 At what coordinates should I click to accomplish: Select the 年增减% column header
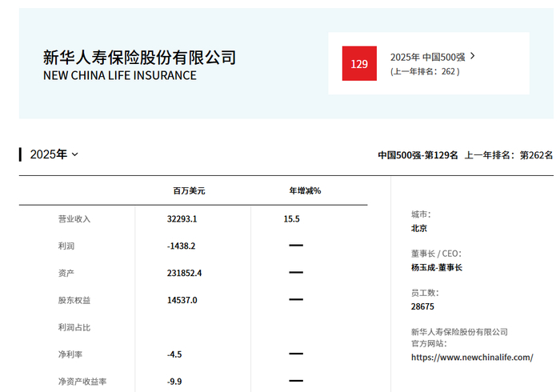(305, 191)
